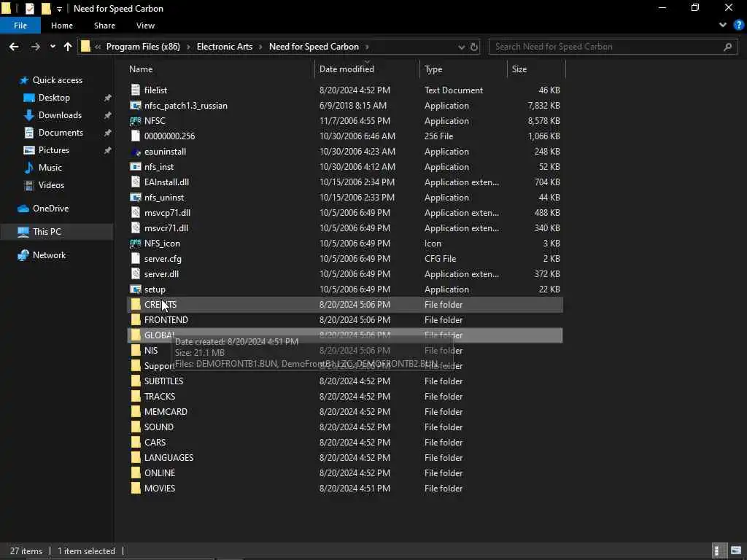Screen dimensions: 747x560
Task: Select the EAInstall.dll file icon
Action: point(136,182)
